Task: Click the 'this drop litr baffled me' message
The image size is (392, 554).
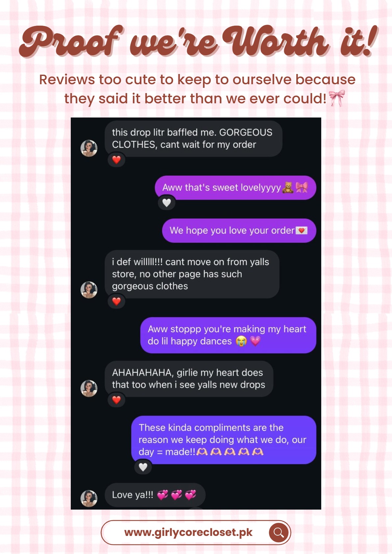Action: (194, 138)
